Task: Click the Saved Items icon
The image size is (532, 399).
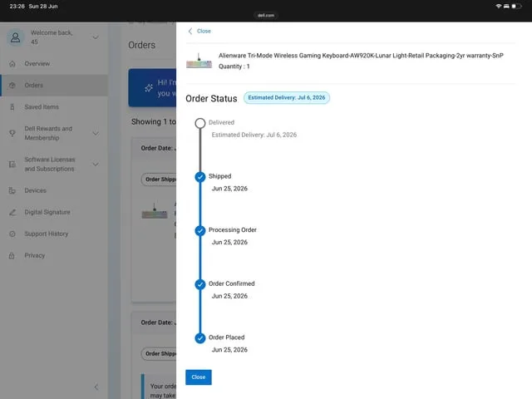Action: coord(12,107)
